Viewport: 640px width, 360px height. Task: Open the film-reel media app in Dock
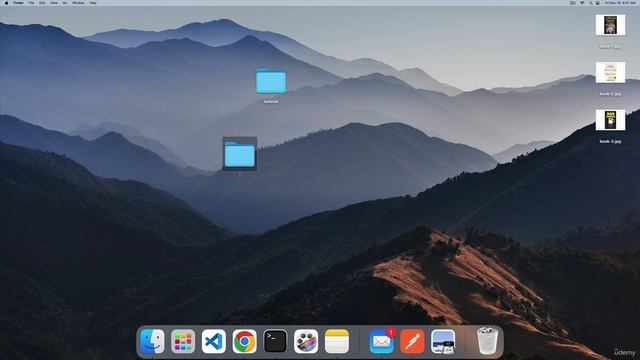pos(306,341)
